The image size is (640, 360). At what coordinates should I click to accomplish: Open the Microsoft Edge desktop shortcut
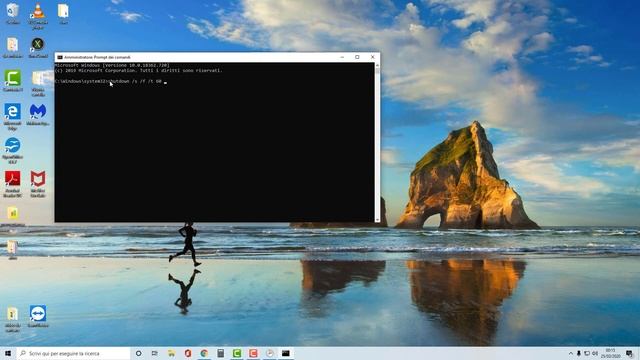pos(13,117)
